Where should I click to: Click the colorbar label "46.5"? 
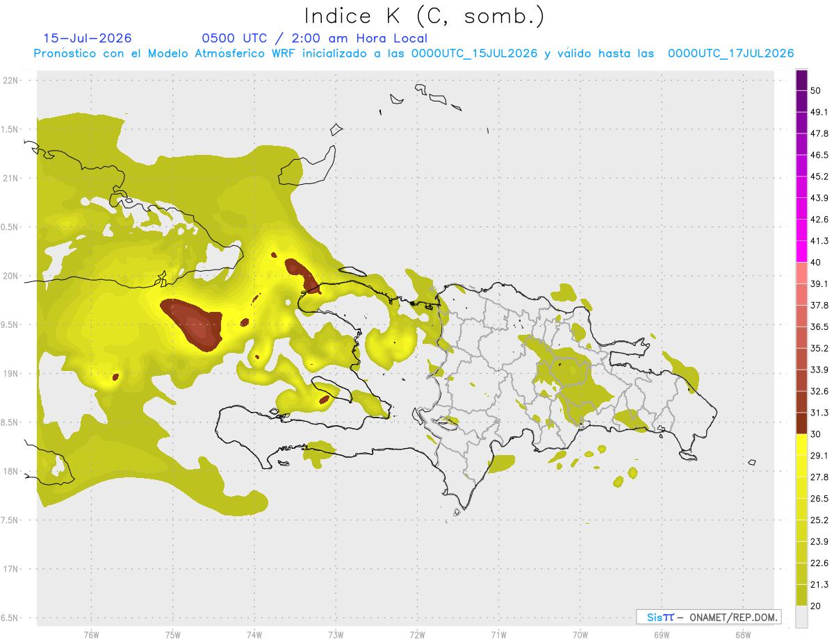point(819,155)
